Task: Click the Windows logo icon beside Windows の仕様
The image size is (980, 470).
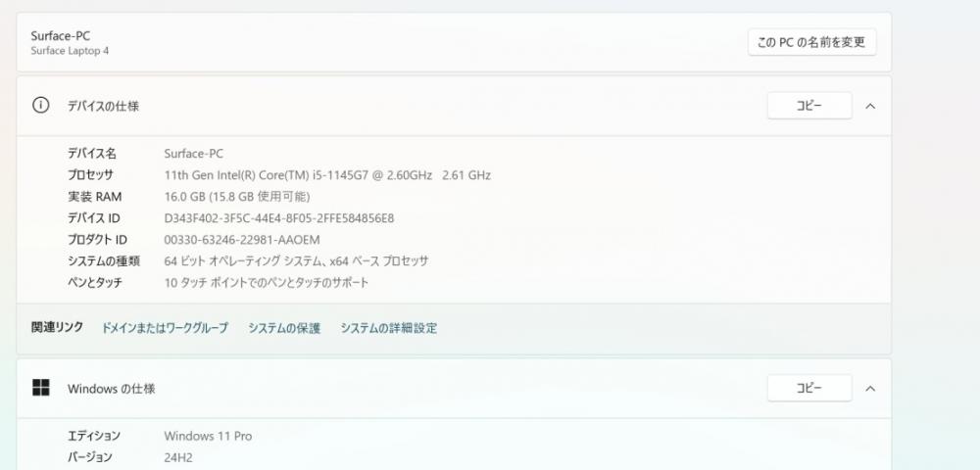Action: click(40, 388)
